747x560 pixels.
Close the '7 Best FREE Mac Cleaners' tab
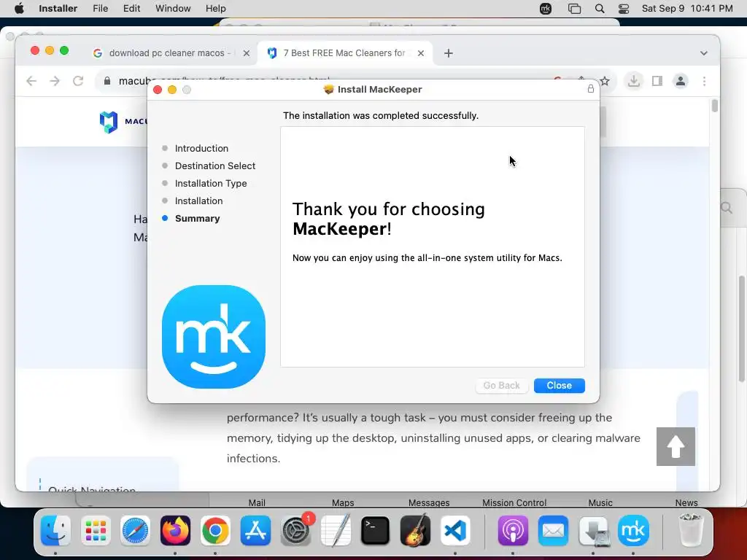(421, 53)
